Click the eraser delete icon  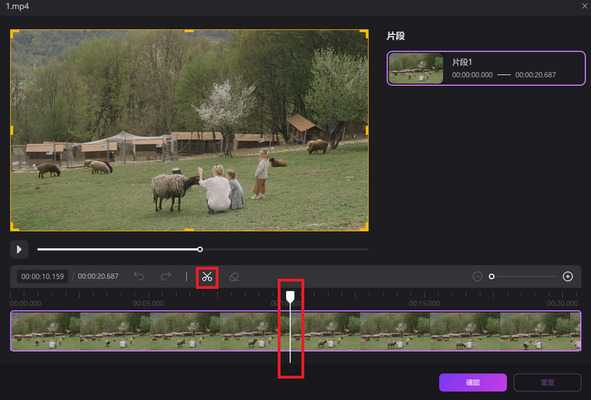[x=234, y=277]
